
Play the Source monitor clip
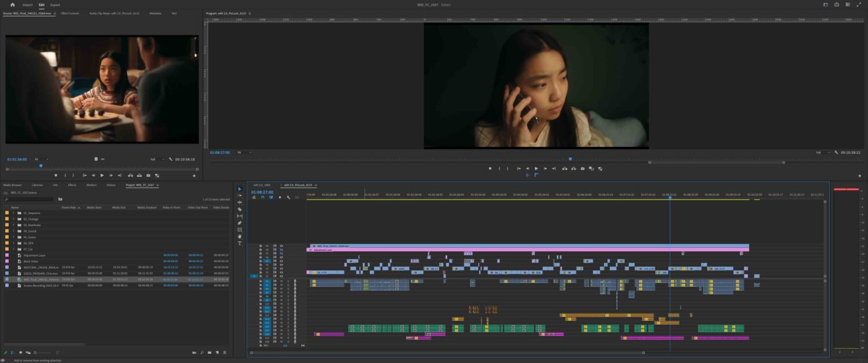pos(102,175)
